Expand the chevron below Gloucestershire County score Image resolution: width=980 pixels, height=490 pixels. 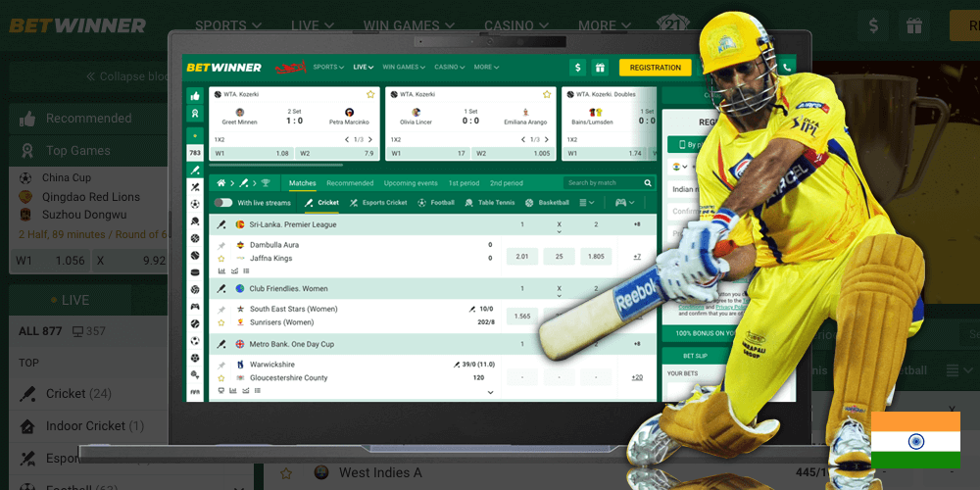pos(491,393)
